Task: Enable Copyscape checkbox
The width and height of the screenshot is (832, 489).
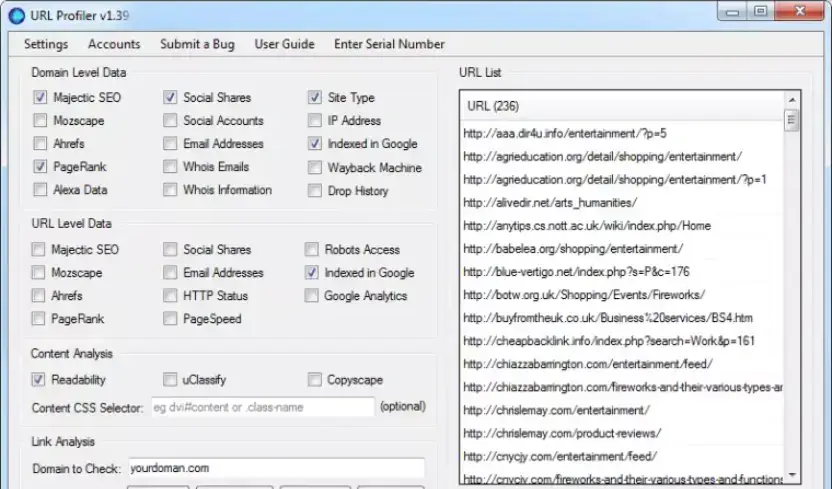Action: coord(315,379)
